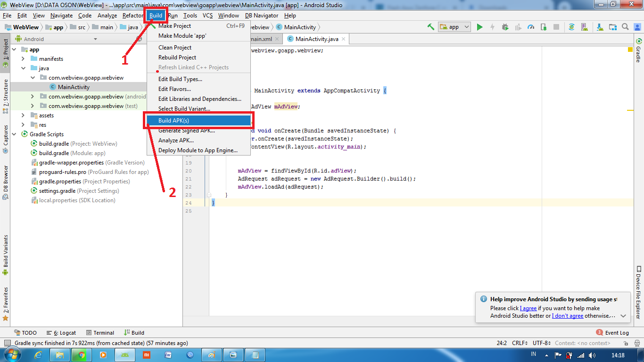Toggle the Build Variants tool window
This screenshot has height=362, width=644.
click(x=5, y=255)
